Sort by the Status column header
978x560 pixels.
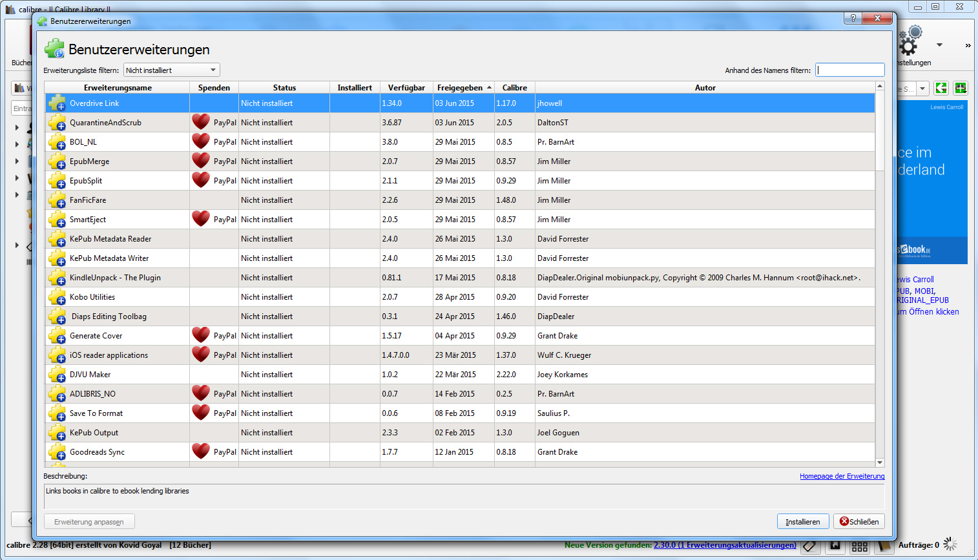pyautogui.click(x=284, y=88)
